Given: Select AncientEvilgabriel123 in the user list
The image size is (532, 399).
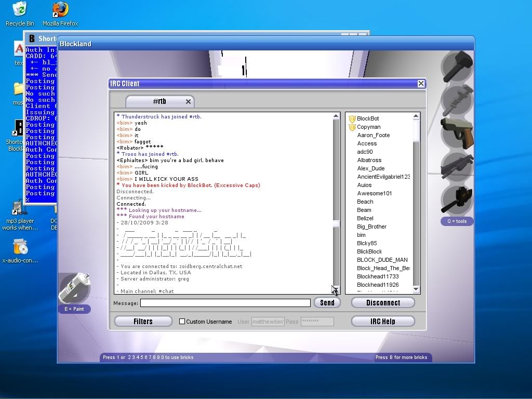Looking at the screenshot, I should [x=383, y=177].
